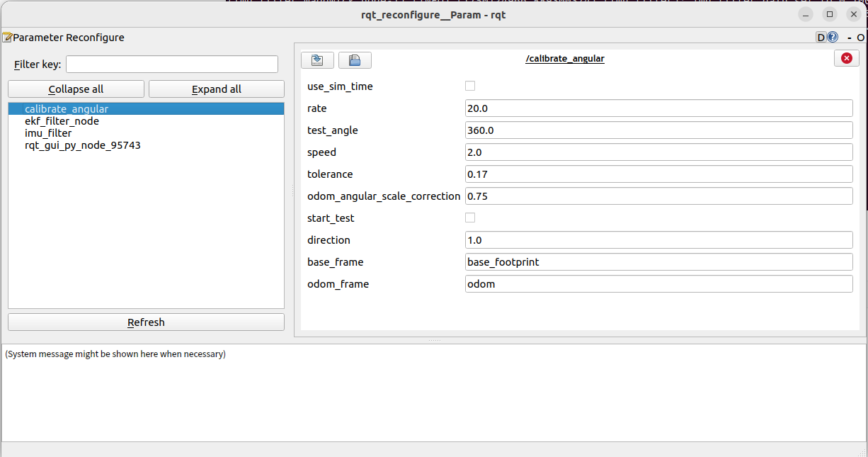Click the Expand all button
The width and height of the screenshot is (868, 457).
pos(217,89)
